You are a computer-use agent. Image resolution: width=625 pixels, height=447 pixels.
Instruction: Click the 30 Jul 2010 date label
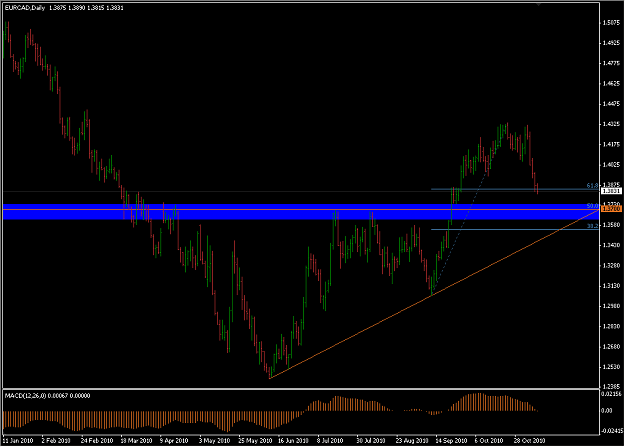point(371,441)
